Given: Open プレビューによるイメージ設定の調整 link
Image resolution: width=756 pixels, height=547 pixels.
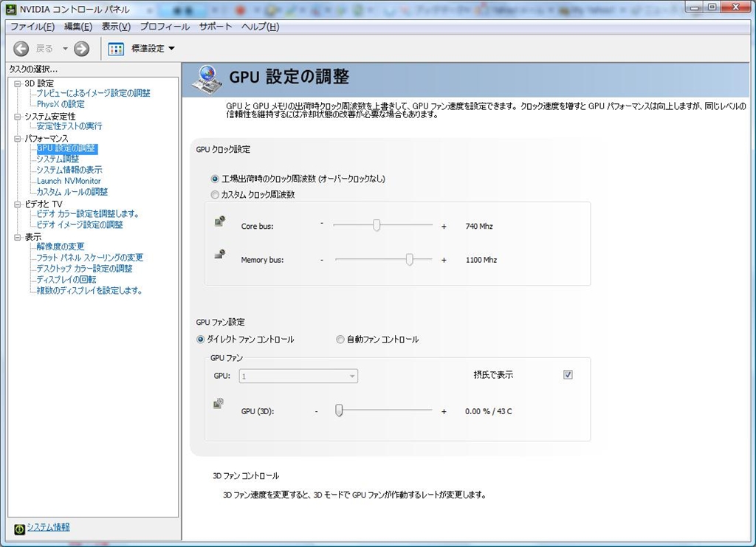Looking at the screenshot, I should [x=94, y=93].
